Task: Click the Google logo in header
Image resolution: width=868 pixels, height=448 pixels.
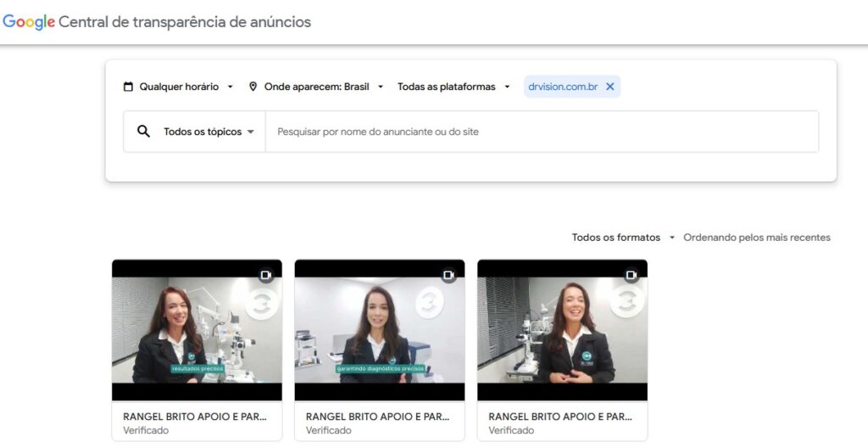Action: click(29, 22)
